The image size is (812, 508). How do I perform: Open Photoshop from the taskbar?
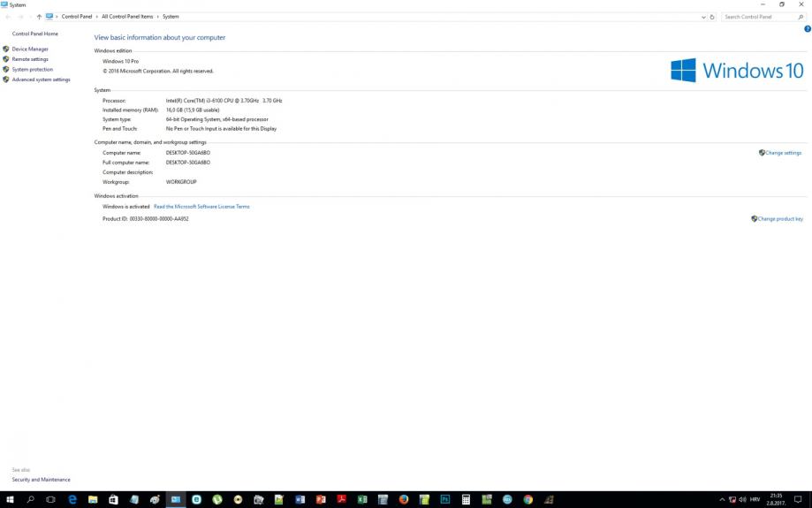444,500
